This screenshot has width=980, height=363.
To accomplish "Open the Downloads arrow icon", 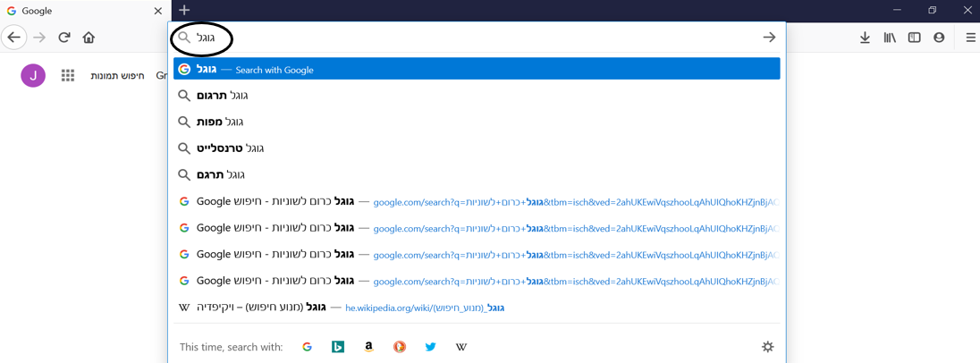I will pyautogui.click(x=865, y=38).
